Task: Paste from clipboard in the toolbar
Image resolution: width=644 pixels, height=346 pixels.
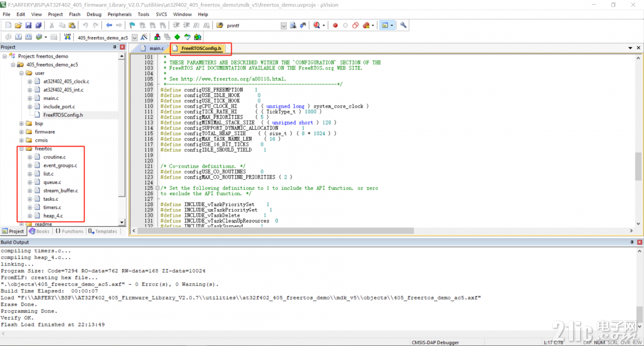Action: [x=72, y=26]
